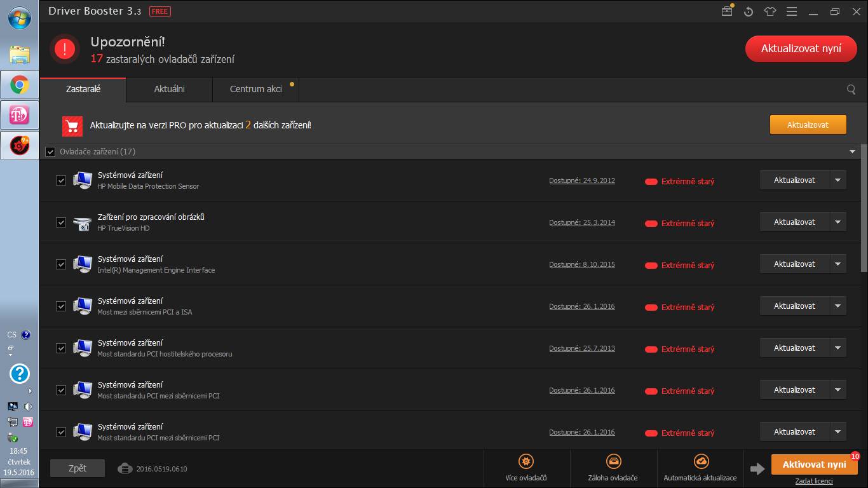Switch to Zastaralé tab
The image size is (868, 488).
[x=83, y=89]
